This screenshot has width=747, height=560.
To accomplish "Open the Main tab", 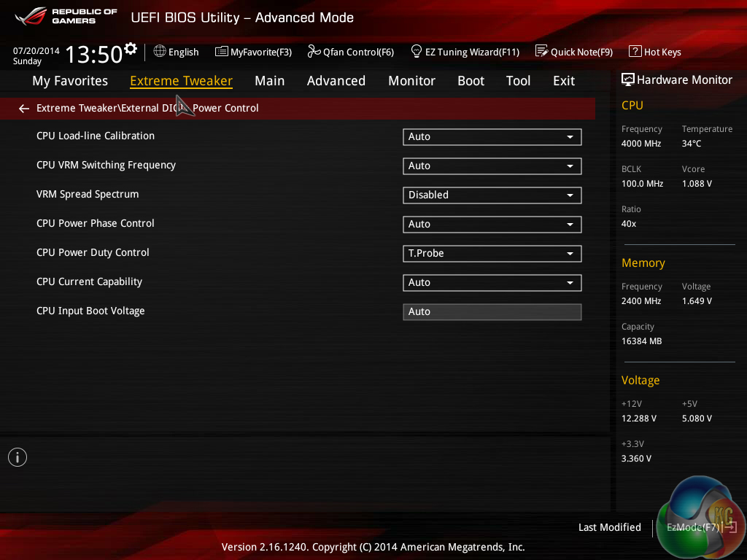I will click(x=270, y=81).
